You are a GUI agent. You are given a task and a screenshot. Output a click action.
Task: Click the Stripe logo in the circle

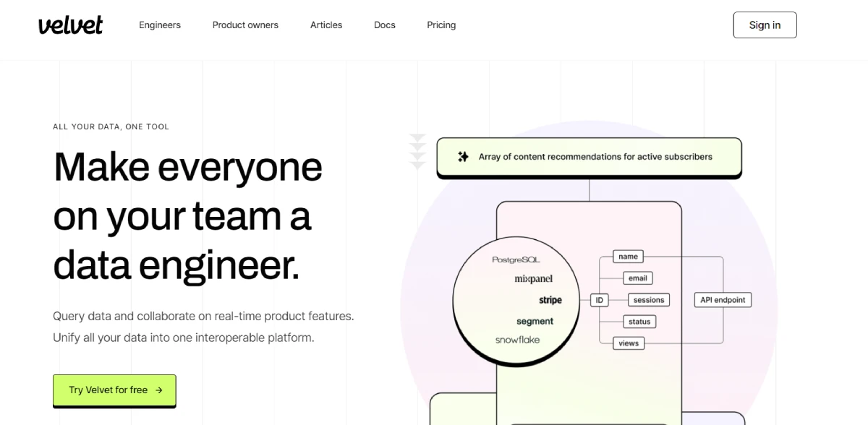click(x=550, y=300)
